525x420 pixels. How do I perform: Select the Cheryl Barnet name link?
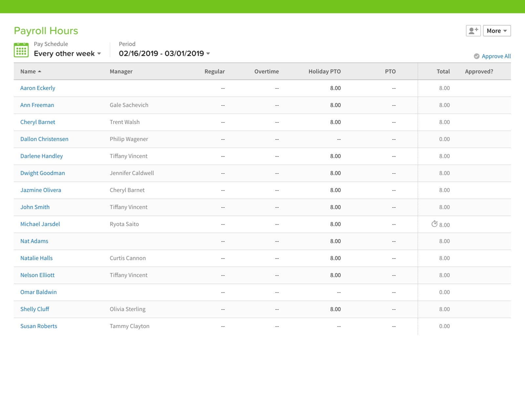pos(38,122)
